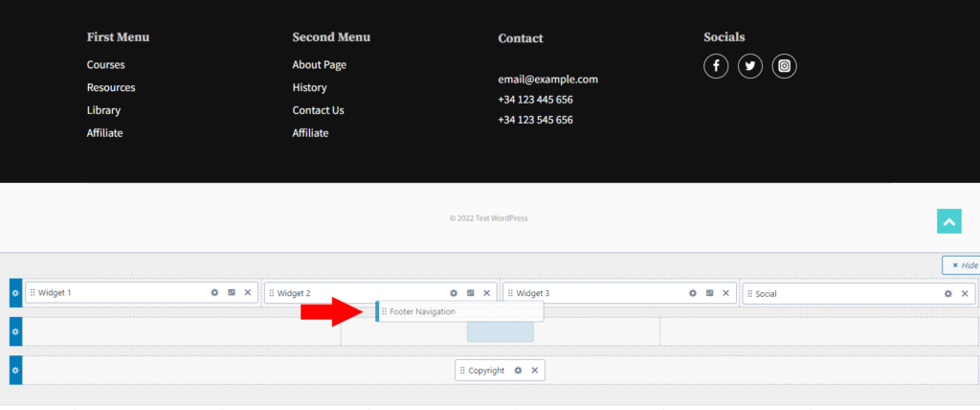Click the First Menu heading
This screenshot has width=980, height=410.
pyautogui.click(x=118, y=37)
